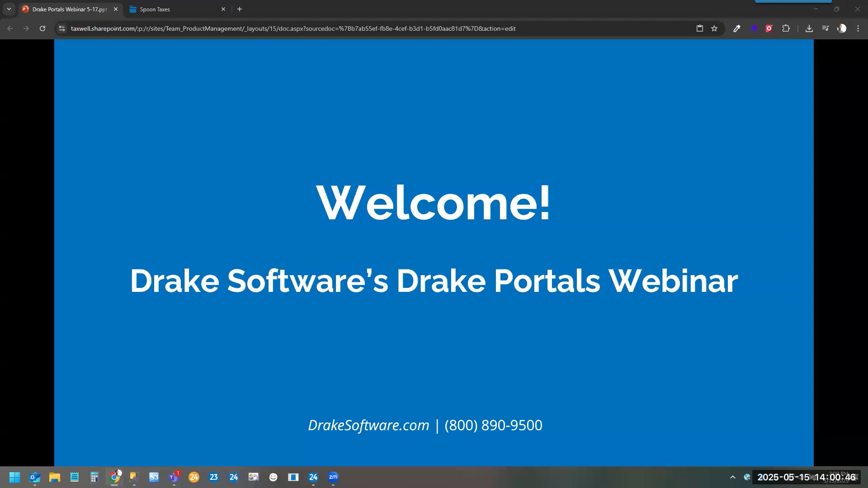Open the Downloads icon in the toolbar

tap(809, 28)
